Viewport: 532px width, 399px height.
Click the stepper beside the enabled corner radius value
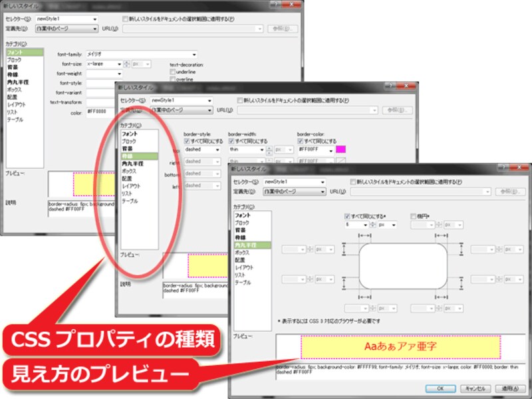pyautogui.click(x=373, y=225)
